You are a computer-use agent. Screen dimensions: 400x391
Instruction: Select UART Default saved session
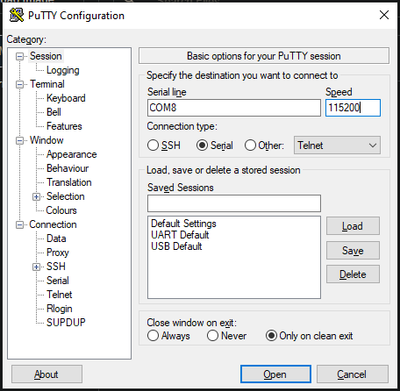(180, 235)
